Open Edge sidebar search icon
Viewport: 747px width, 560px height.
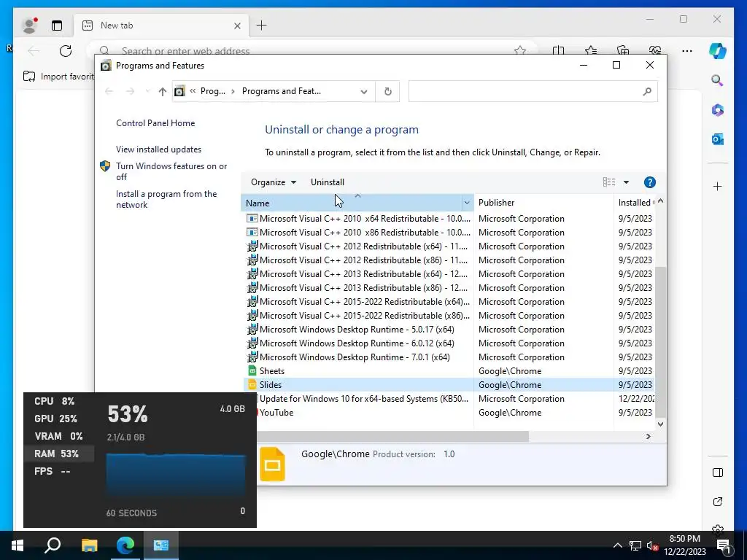pos(718,80)
